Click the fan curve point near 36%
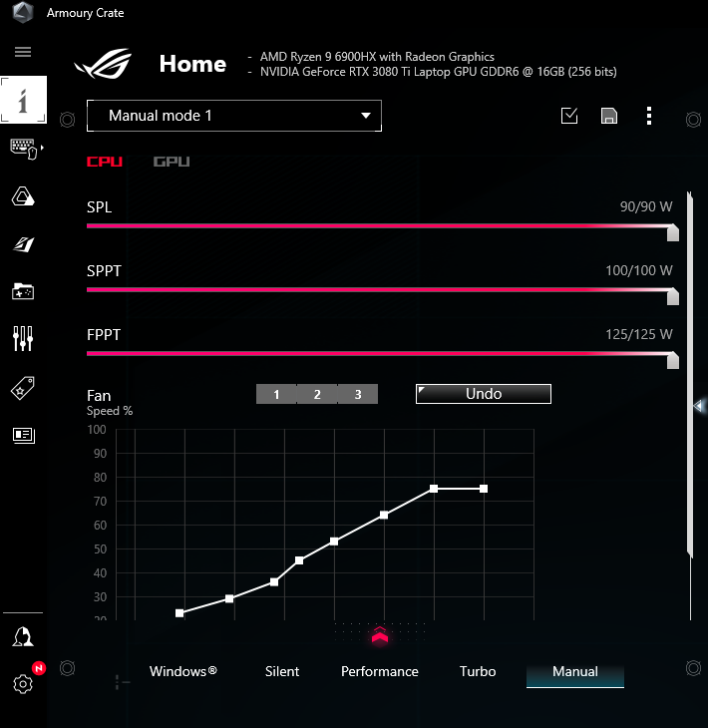708x728 pixels. pos(274,581)
